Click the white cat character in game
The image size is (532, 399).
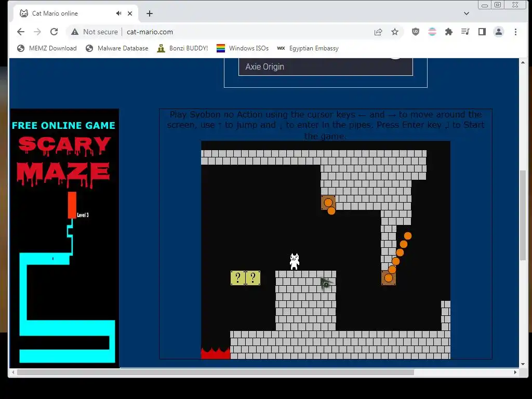coord(295,262)
